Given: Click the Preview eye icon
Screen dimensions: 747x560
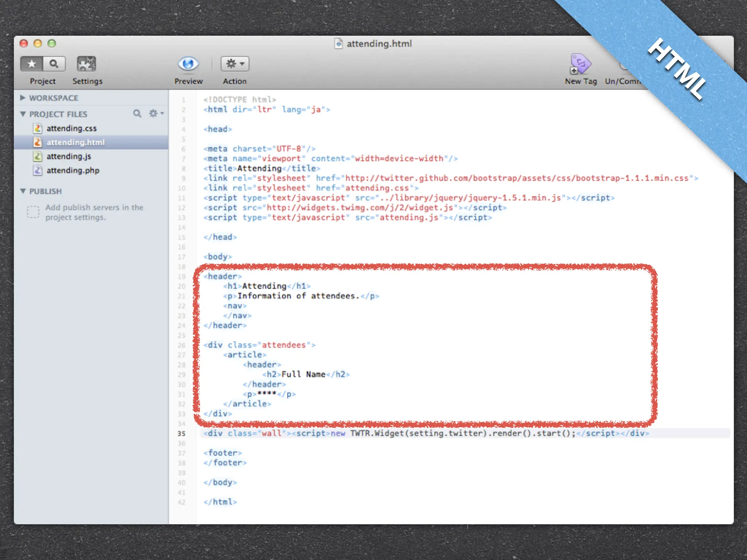Looking at the screenshot, I should pos(188,64).
